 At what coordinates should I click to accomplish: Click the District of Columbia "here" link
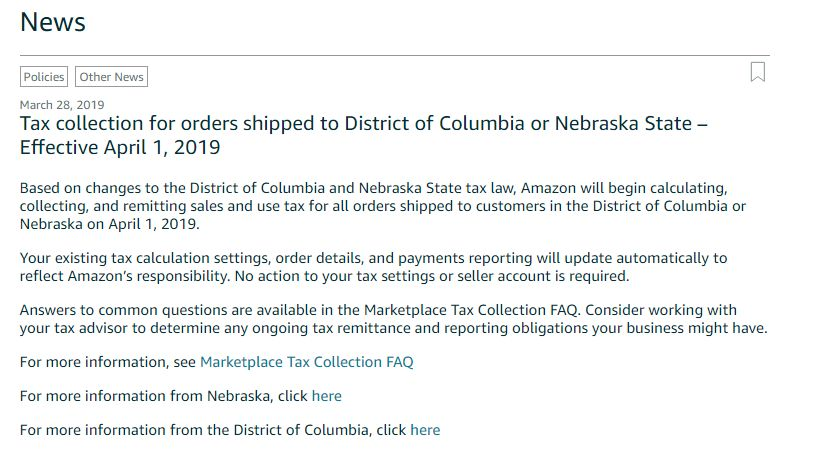point(425,430)
